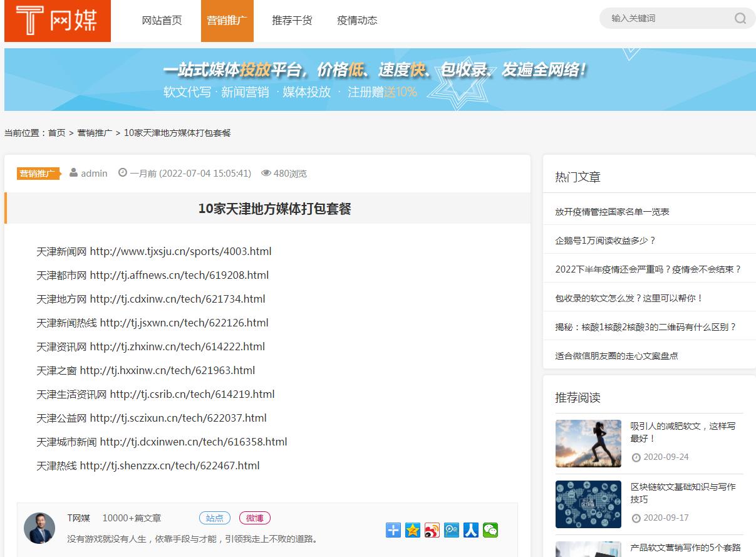Click the running woman thumbnail
Viewport: 756px width, 557px height.
[588, 444]
